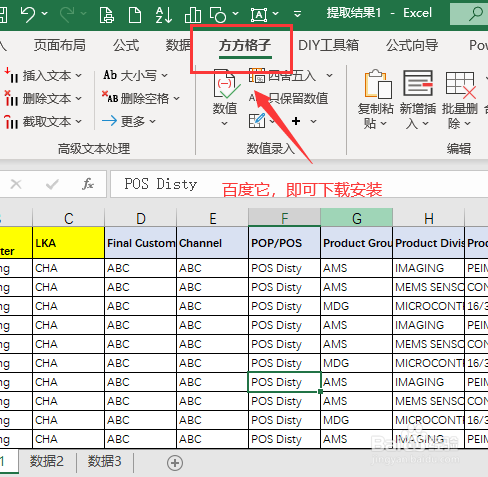Click the Sort A-Z icon

click(164, 15)
